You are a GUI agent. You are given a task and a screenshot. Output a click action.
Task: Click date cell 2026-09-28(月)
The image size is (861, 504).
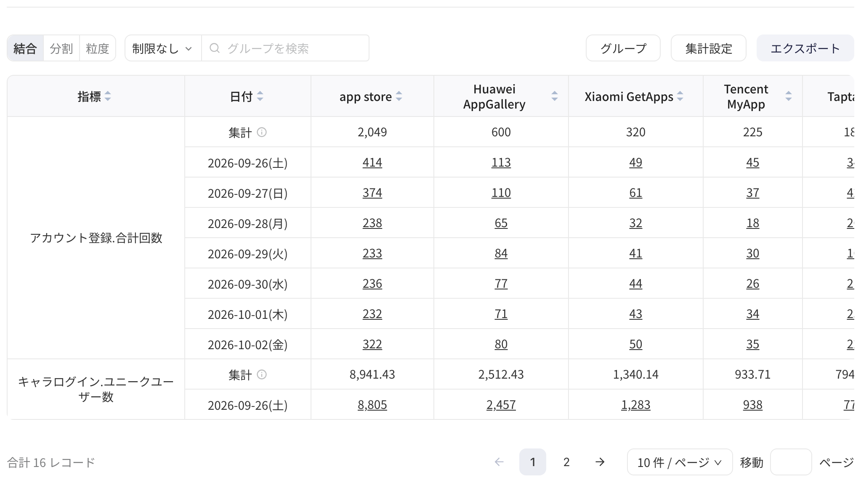(x=248, y=223)
